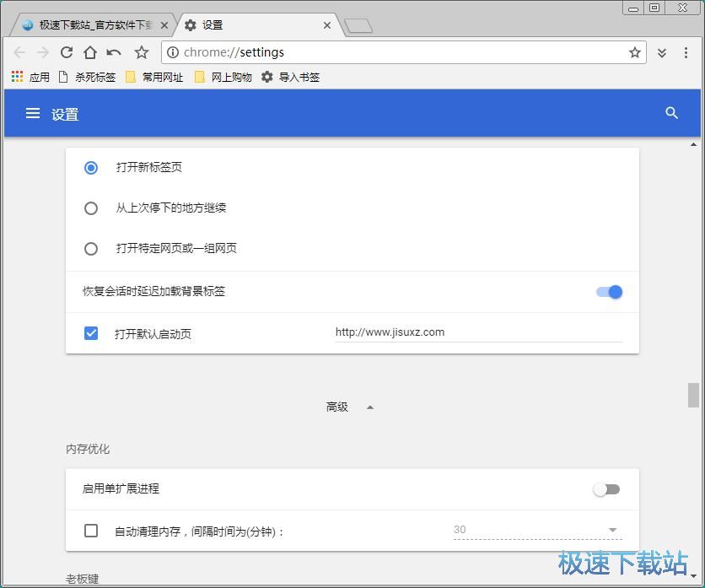Close the 极速下载站 tab
Image resolution: width=705 pixels, height=588 pixels.
[x=164, y=25]
